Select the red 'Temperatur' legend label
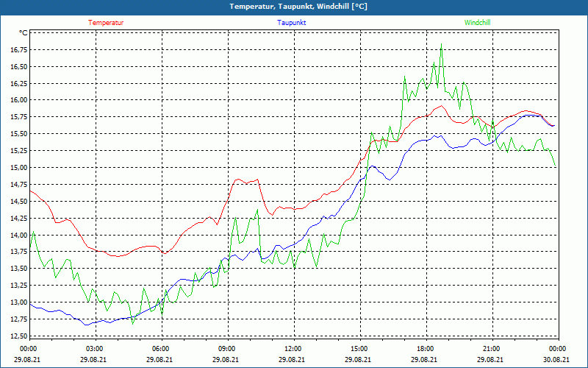The image size is (588, 368). [106, 23]
